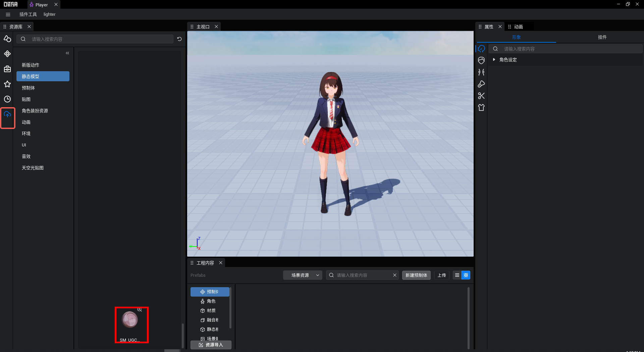The width and height of the screenshot is (644, 352).
Task: Zoom the SM_UGC thumbnail preview icon
Action: (x=140, y=310)
